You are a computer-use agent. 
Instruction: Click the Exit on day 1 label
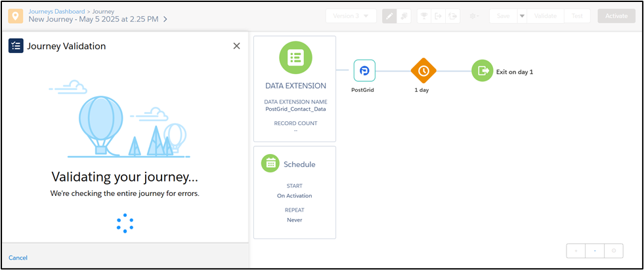point(515,71)
